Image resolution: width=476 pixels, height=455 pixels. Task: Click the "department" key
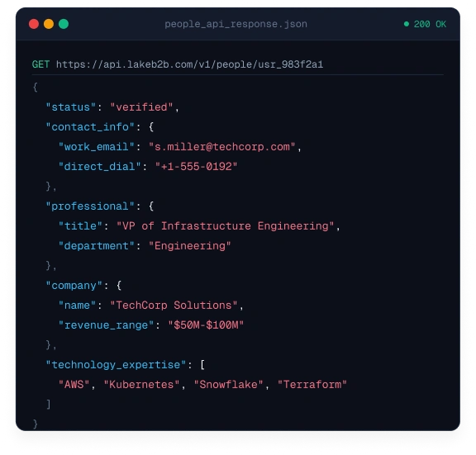click(97, 246)
